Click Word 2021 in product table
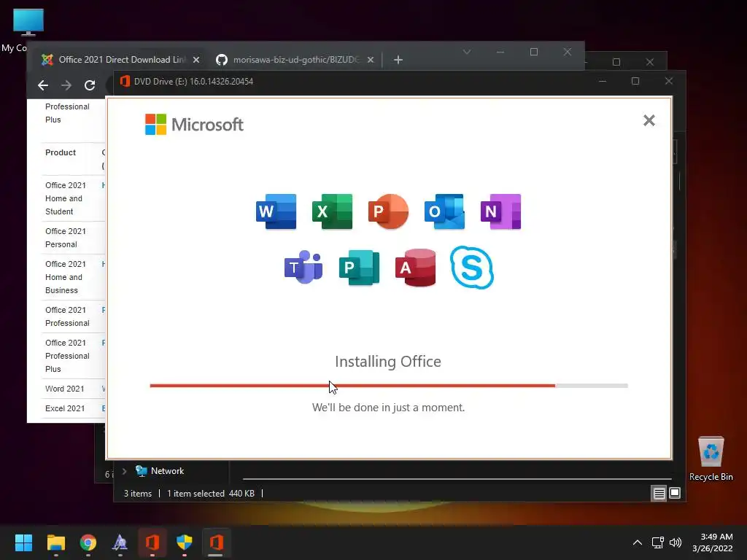The height and width of the screenshot is (560, 747). pyautogui.click(x=65, y=389)
